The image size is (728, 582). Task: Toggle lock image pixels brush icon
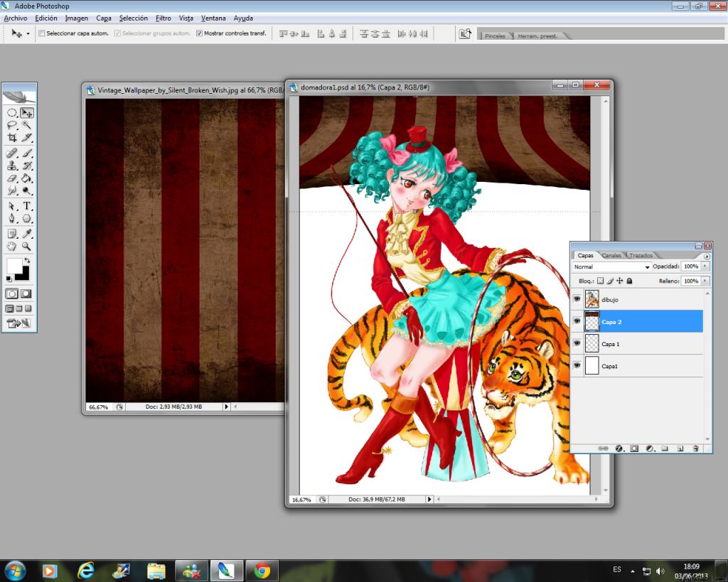[610, 281]
